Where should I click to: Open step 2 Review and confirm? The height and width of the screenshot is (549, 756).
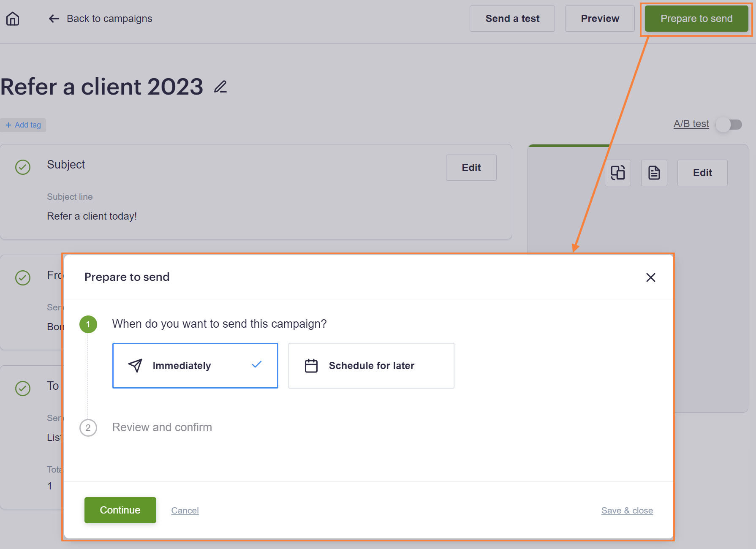pos(162,427)
